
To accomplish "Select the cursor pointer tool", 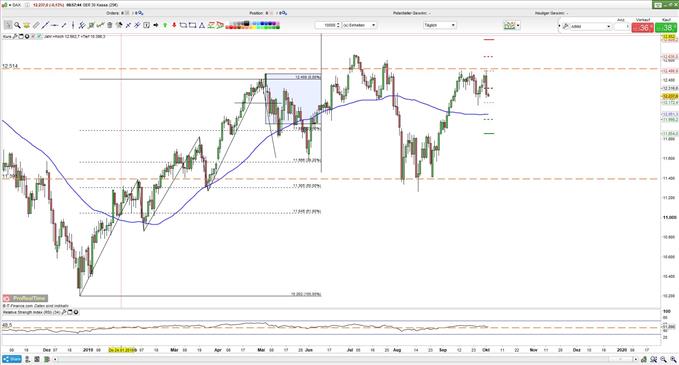I will coord(8,25).
